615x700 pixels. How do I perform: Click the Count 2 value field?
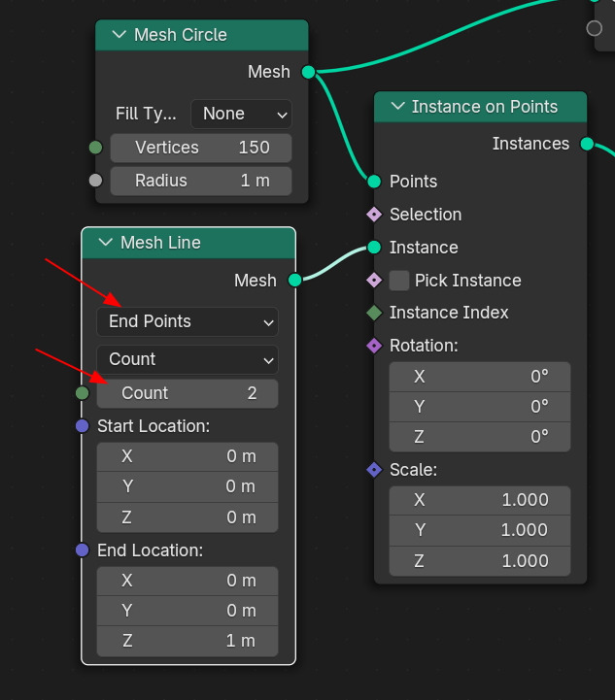[x=188, y=393]
